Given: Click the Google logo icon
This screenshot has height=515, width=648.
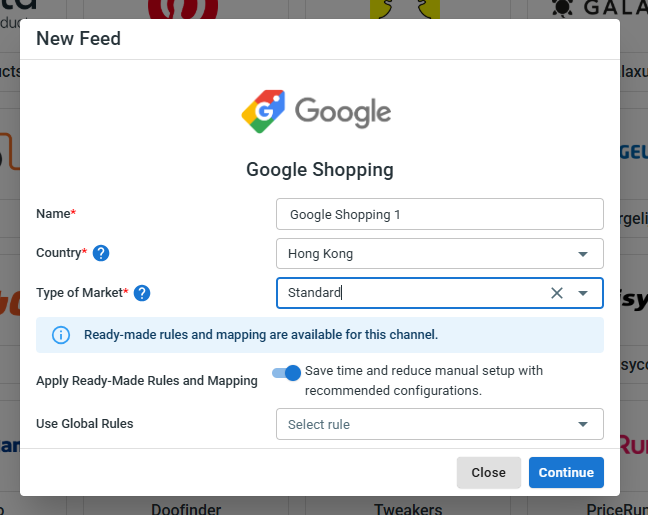Looking at the screenshot, I should coord(263,111).
